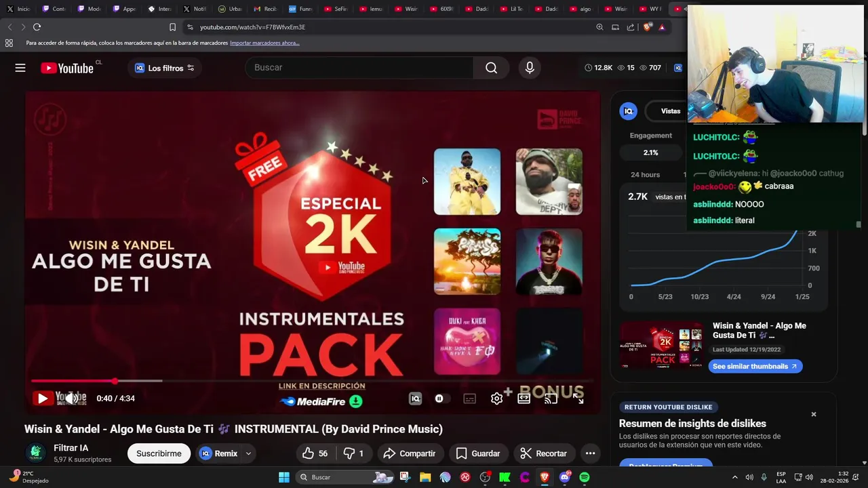Expand the Remix dropdown chevron
868x488 pixels.
248,453
